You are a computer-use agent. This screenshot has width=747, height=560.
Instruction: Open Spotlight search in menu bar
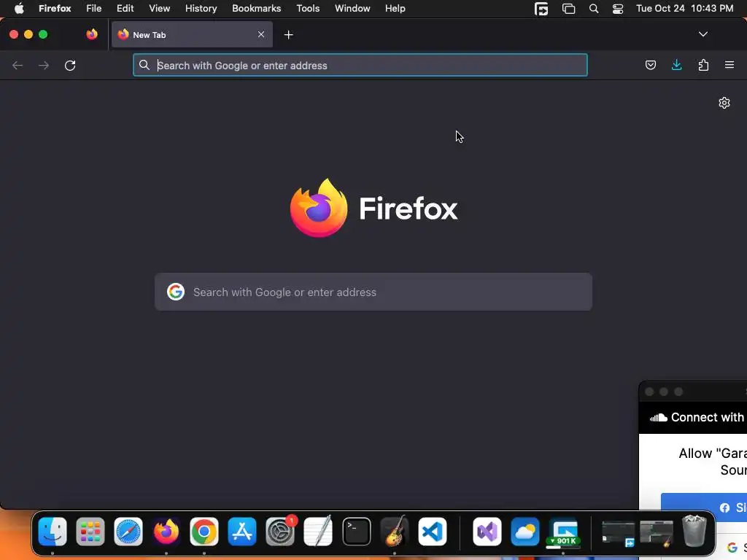(x=594, y=9)
